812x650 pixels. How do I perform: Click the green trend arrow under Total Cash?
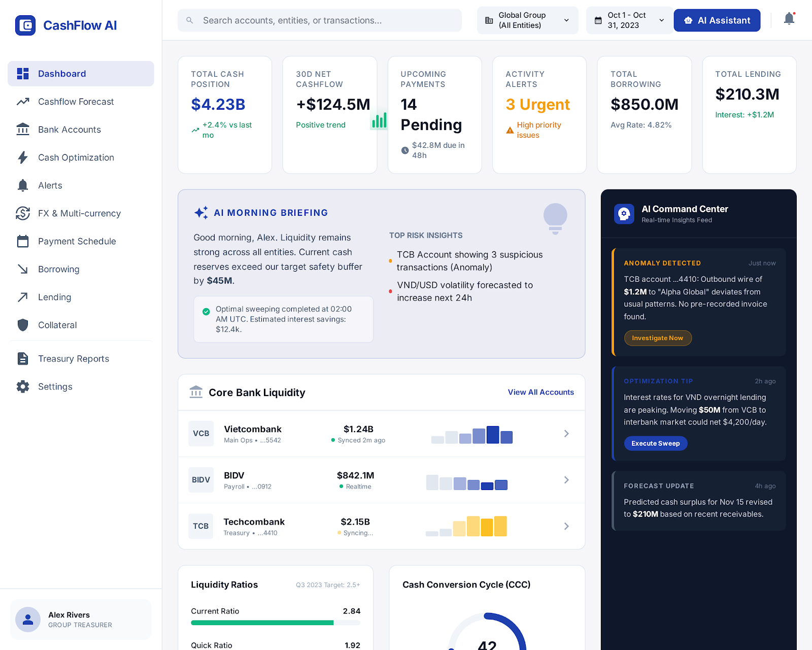[195, 131]
